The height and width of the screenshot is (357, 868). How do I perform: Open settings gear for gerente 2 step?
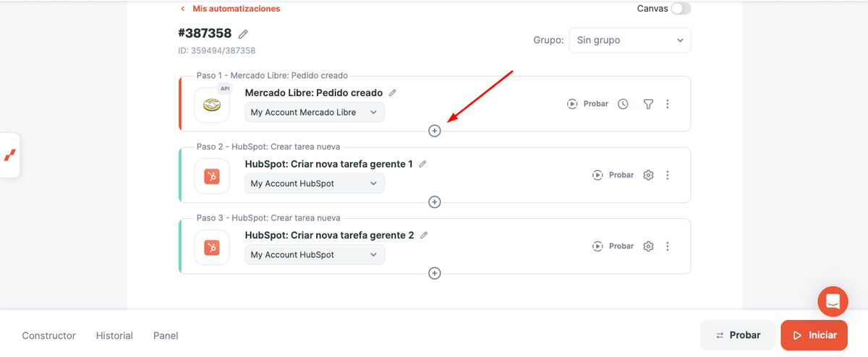click(x=648, y=246)
